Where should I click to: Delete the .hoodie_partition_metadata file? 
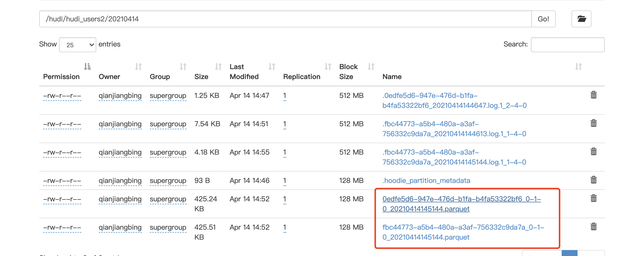(594, 179)
